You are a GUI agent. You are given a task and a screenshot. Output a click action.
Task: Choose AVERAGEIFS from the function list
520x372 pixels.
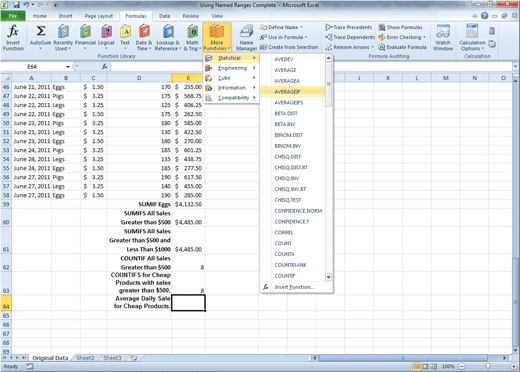pos(292,103)
